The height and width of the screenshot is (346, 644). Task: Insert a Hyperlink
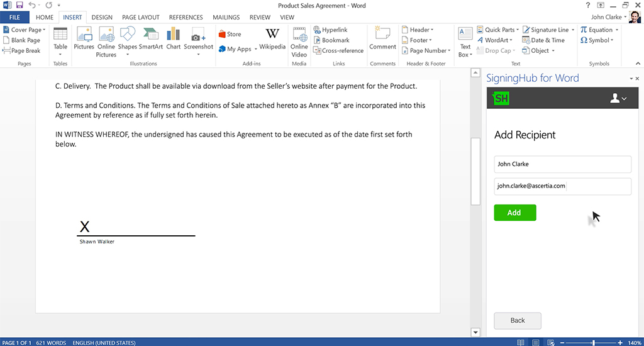pos(330,30)
